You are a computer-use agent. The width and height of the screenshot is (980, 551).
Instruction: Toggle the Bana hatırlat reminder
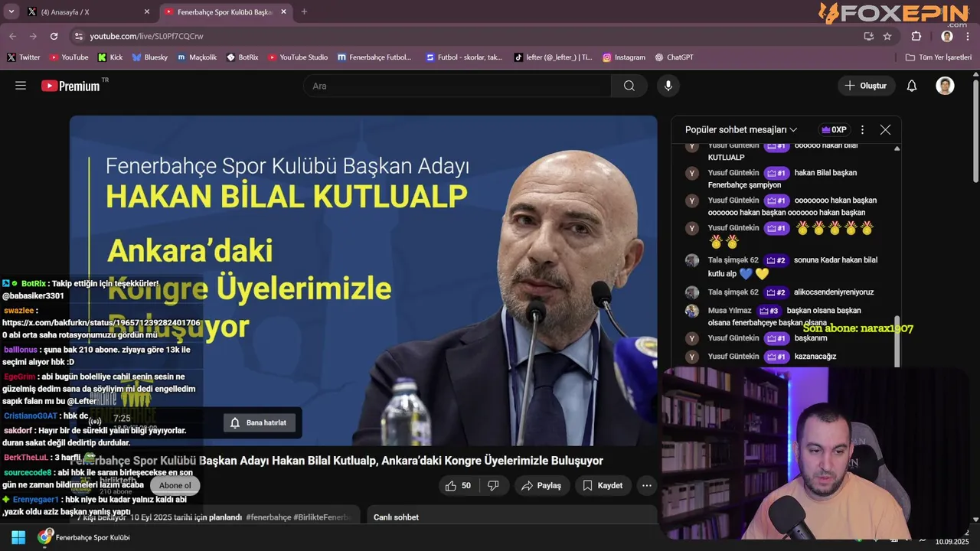pos(259,422)
